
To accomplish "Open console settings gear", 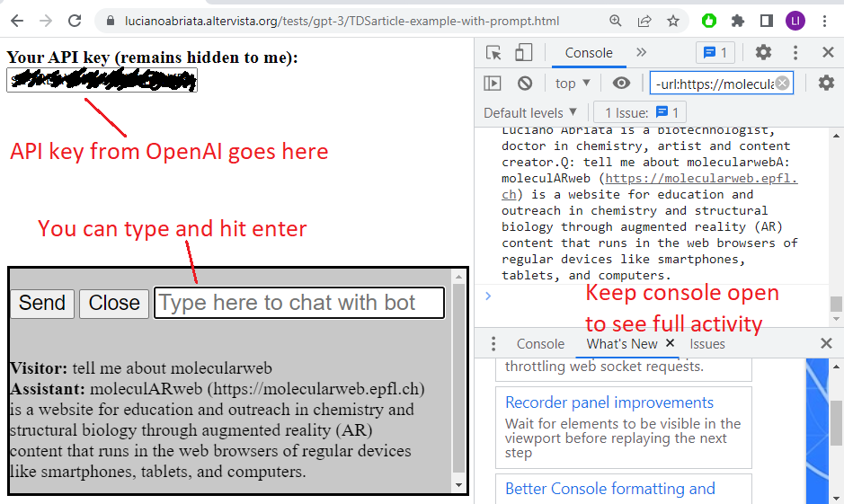I will click(x=826, y=83).
